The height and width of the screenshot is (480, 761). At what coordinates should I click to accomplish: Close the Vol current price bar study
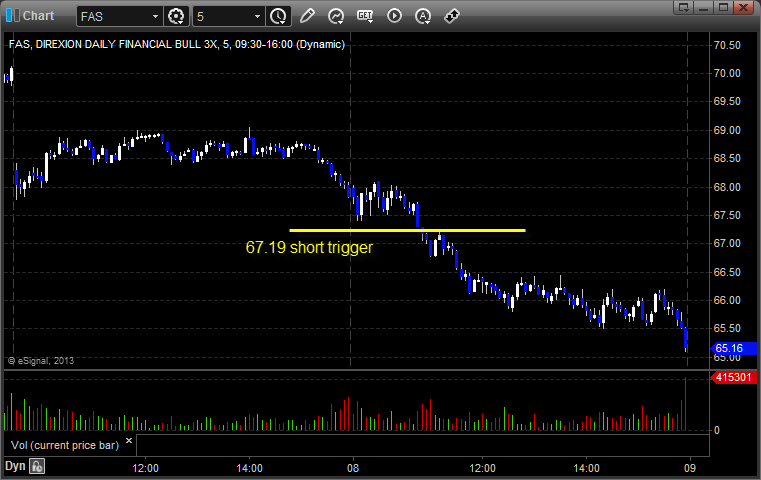pyautogui.click(x=129, y=441)
